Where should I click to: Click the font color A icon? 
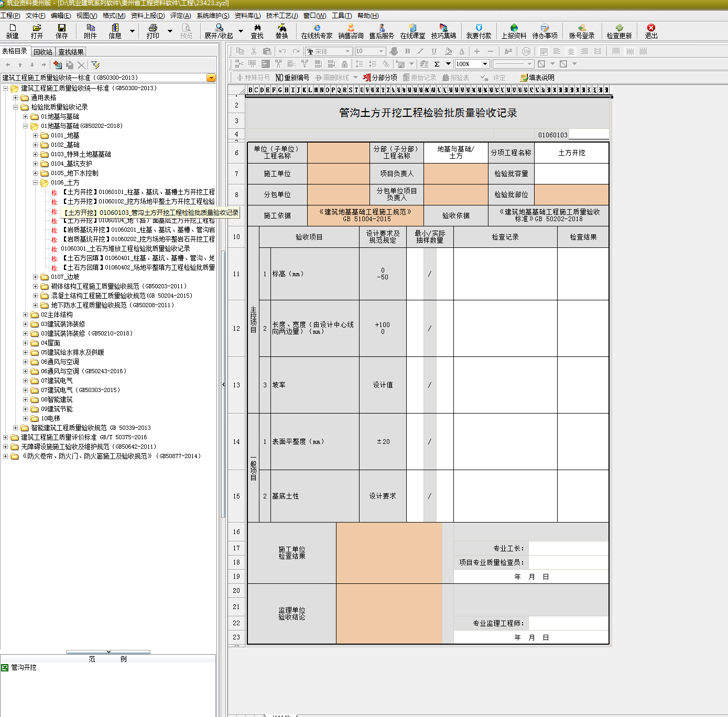(462, 51)
